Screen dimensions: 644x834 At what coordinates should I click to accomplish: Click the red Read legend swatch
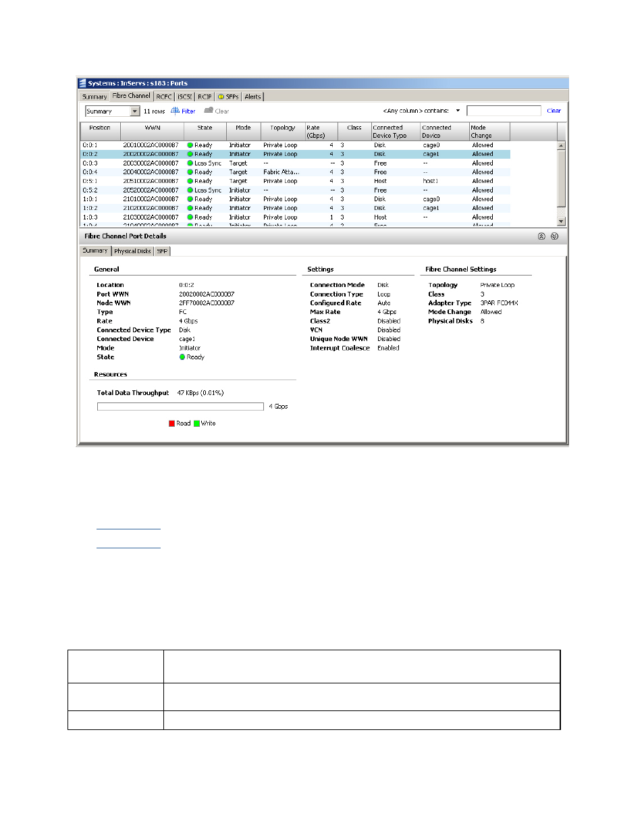(171, 423)
